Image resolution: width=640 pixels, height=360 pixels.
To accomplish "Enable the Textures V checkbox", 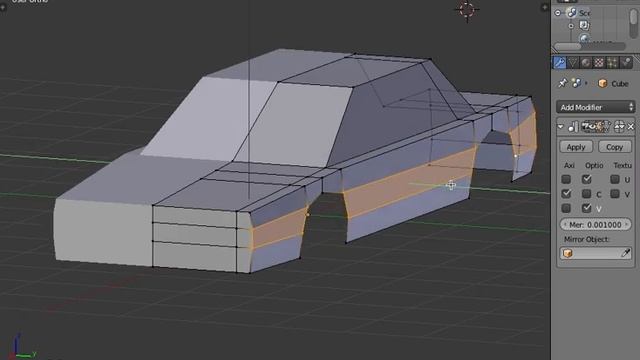I will click(x=615, y=193).
